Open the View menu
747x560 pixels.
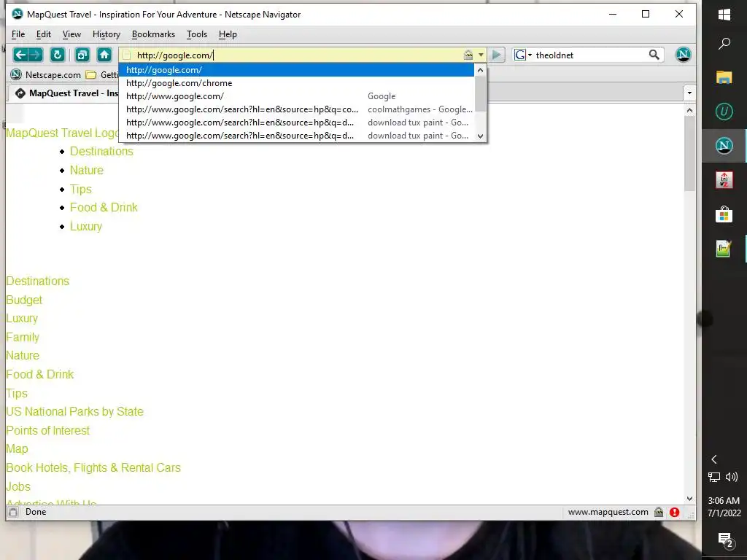tap(71, 34)
